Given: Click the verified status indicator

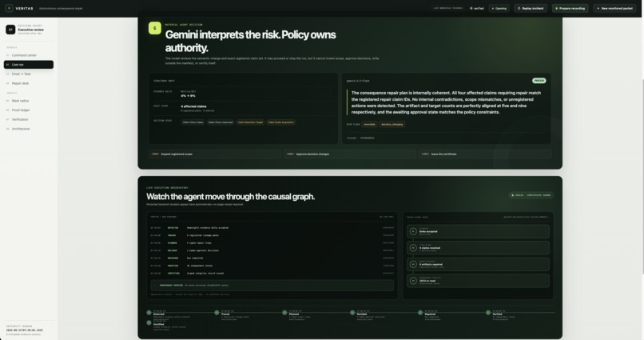Looking at the screenshot, I should pyautogui.click(x=477, y=8).
